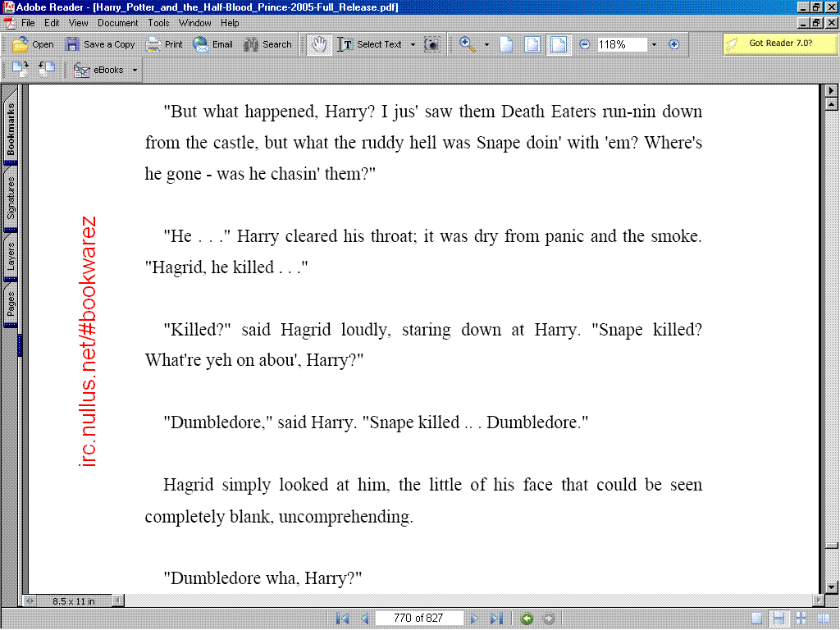
Task: Enable Continuous page layout
Action: [779, 619]
